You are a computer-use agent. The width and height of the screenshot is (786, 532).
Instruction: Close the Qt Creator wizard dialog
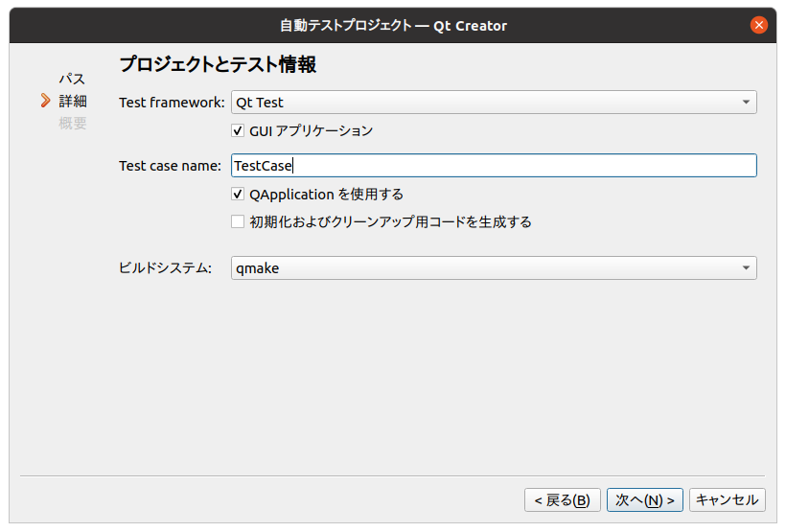758,25
